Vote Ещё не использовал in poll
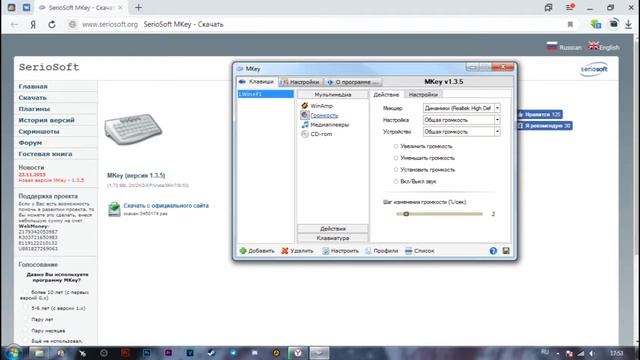The height and width of the screenshot is (360, 640). point(27,341)
